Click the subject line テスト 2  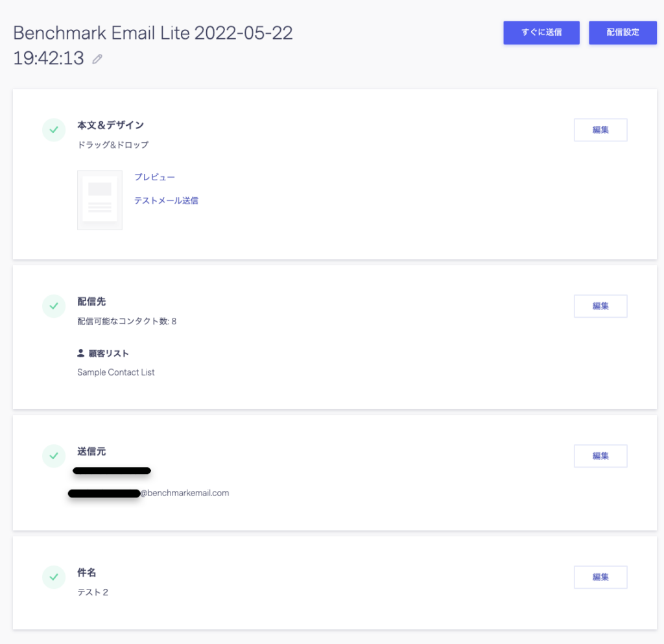(91, 592)
